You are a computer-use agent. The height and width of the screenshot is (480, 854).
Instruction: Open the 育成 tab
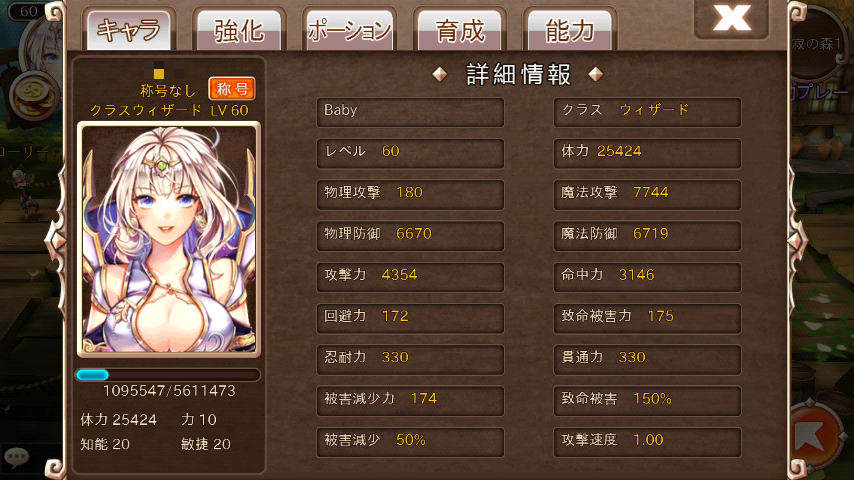click(460, 29)
